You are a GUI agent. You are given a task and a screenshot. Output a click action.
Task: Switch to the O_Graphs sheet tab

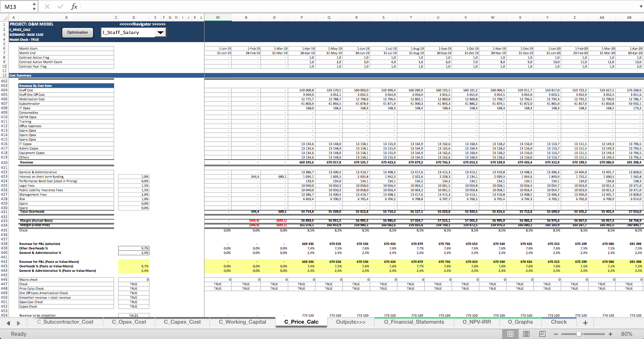[521, 322]
